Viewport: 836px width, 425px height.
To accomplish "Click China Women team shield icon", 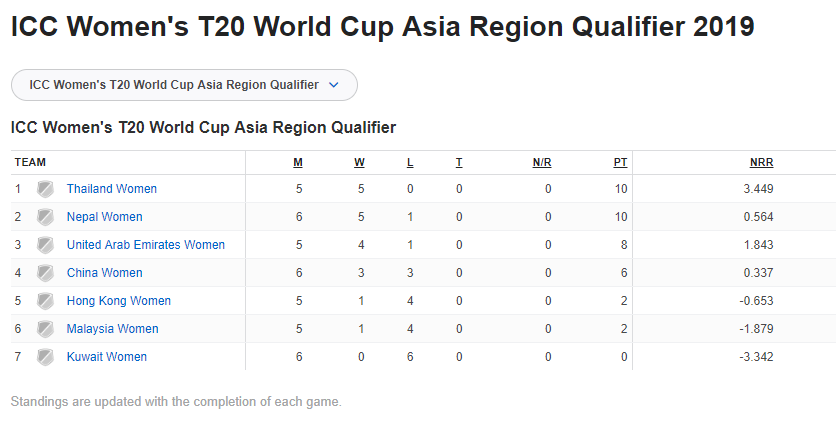I will [45, 273].
